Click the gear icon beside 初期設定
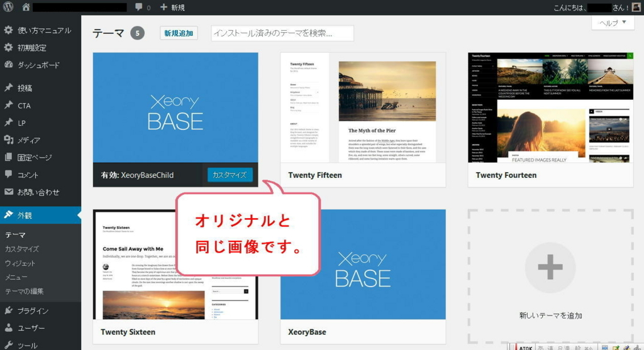The height and width of the screenshot is (350, 644). point(8,47)
